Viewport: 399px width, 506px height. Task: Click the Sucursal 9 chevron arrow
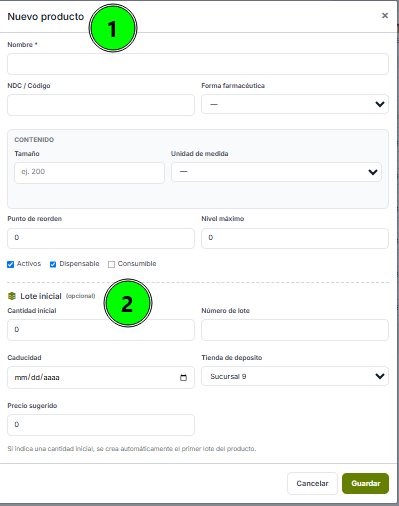[380, 376]
